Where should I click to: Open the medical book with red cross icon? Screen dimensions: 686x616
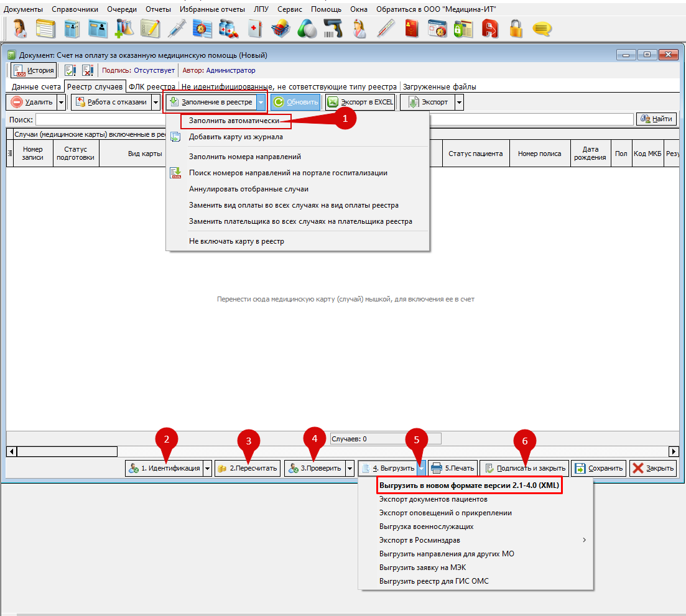[x=255, y=29]
